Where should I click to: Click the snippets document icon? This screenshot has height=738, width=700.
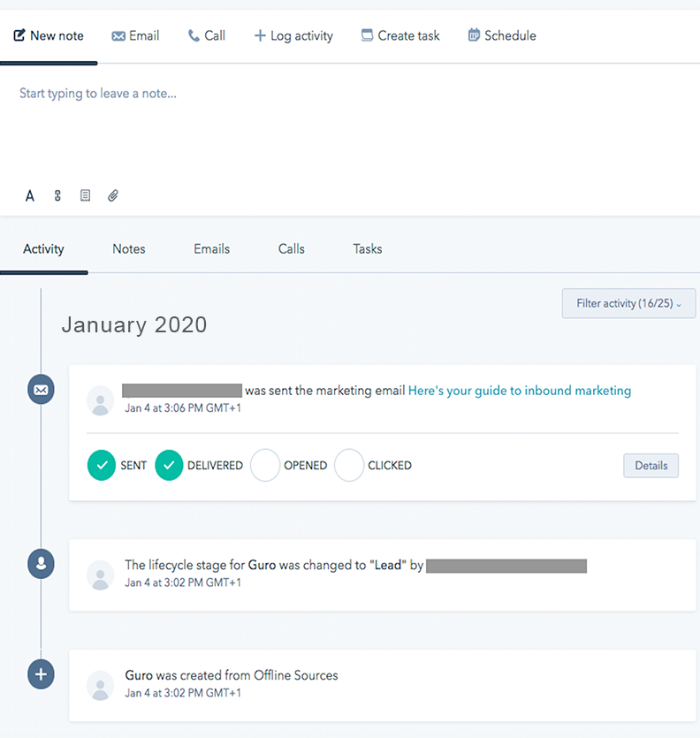click(x=85, y=196)
